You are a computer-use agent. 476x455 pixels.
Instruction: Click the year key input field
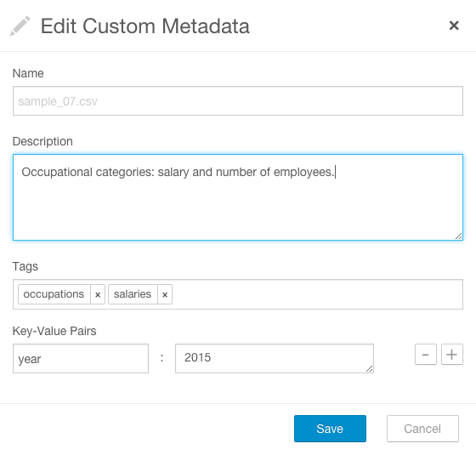pyautogui.click(x=81, y=358)
